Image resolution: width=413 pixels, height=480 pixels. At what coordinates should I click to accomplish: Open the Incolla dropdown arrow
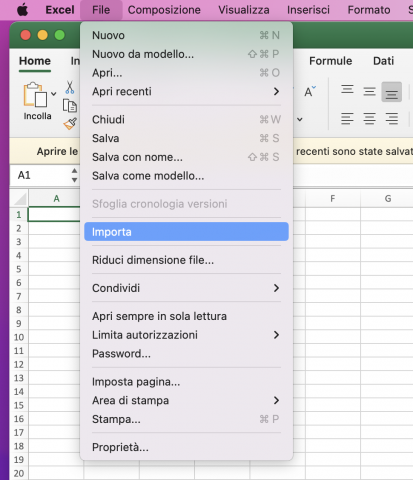click(x=54, y=94)
